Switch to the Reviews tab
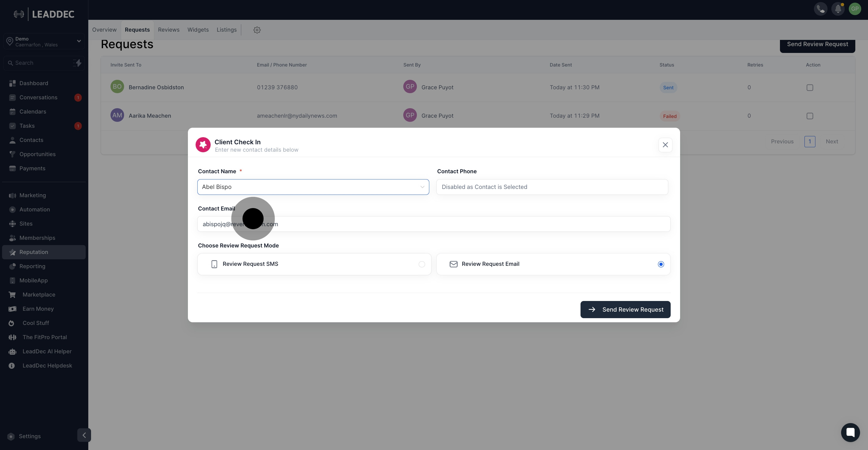Image resolution: width=868 pixels, height=450 pixels. click(x=168, y=30)
